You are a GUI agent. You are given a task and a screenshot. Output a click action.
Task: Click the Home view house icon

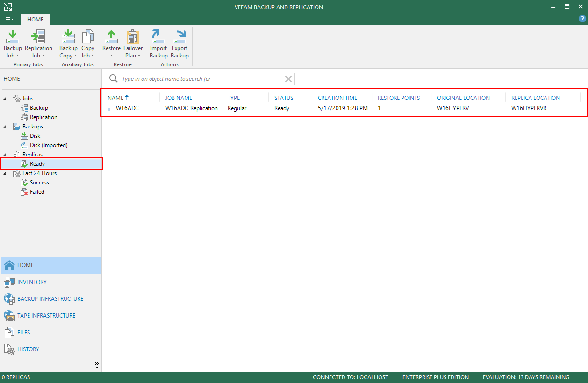tap(9, 265)
